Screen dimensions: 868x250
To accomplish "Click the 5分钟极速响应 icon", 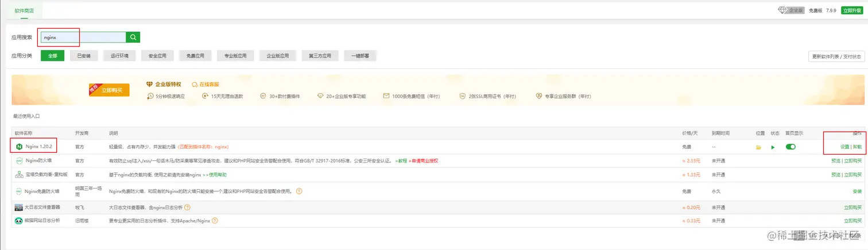I will [150, 96].
